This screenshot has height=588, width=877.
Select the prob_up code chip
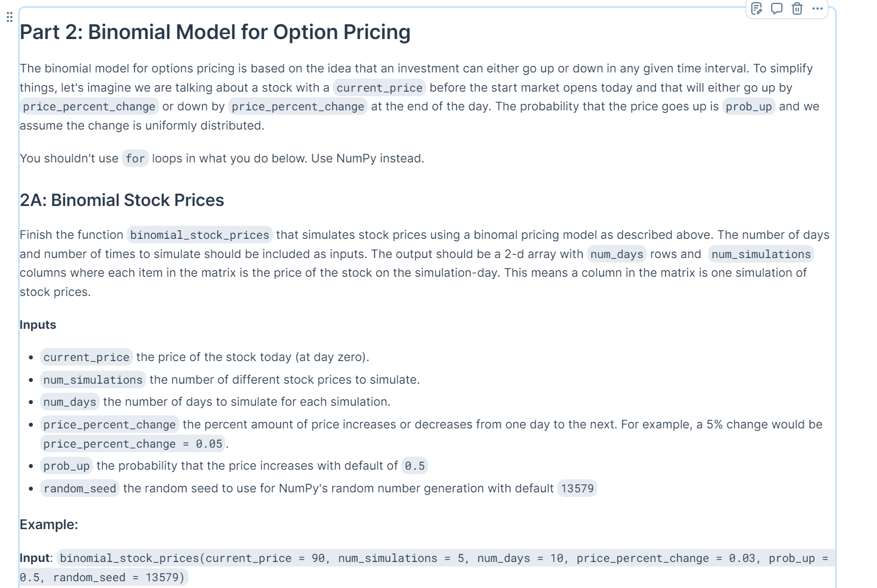tap(67, 466)
